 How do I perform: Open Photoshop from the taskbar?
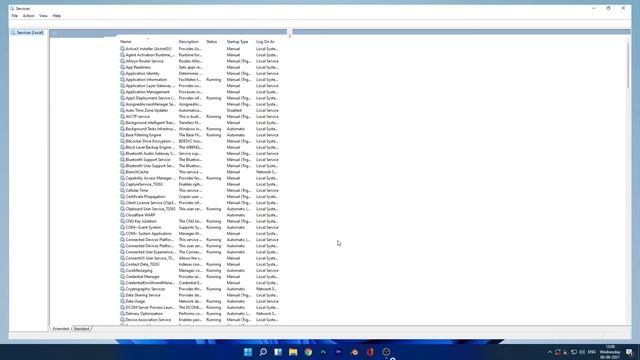pyautogui.click(x=323, y=352)
